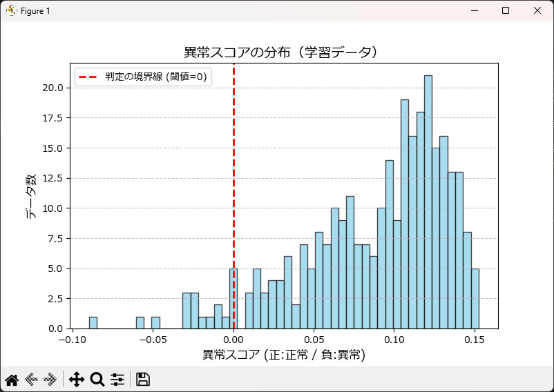554x392 pixels.
Task: Click the y-axis label データ数
Action: [x=32, y=196]
